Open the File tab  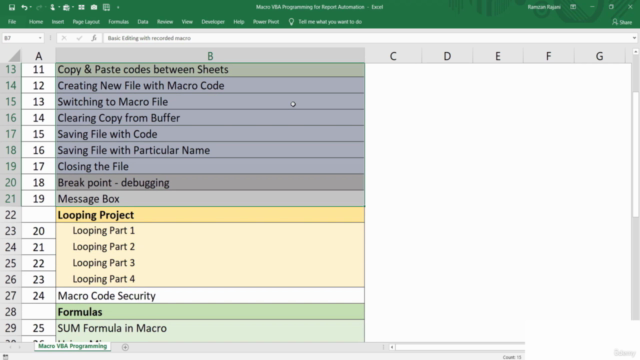coord(12,22)
